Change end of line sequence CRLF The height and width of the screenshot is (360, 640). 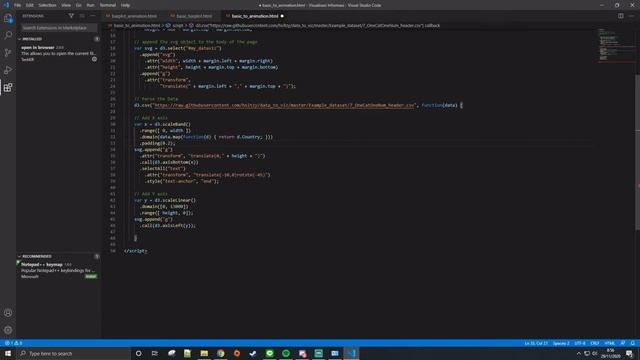click(x=595, y=343)
